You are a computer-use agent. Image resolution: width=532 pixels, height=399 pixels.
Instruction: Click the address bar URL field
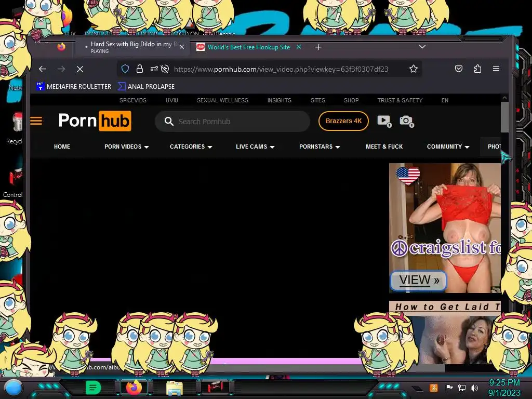pyautogui.click(x=281, y=69)
